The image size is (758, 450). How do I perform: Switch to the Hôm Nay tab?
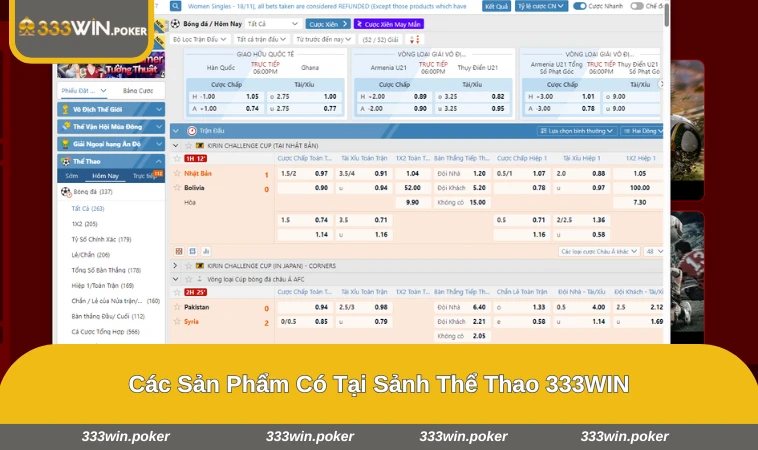click(x=105, y=175)
